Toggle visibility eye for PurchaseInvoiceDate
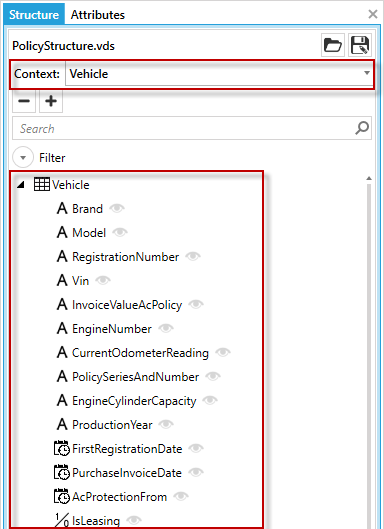This screenshot has height=529, width=384. 196,472
